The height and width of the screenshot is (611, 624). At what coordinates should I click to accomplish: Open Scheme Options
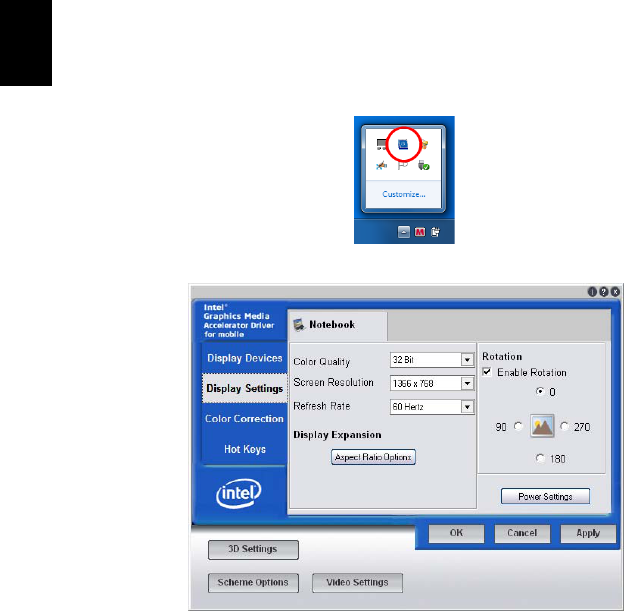tap(253, 583)
